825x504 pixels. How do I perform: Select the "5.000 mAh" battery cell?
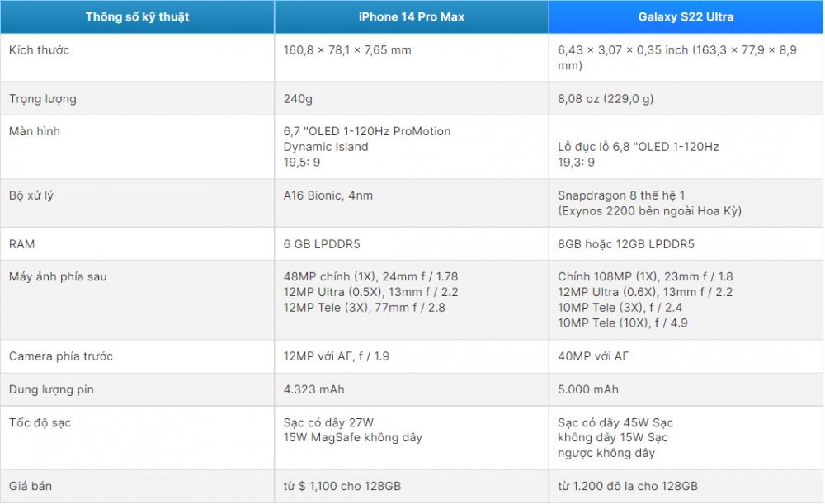coord(588,389)
